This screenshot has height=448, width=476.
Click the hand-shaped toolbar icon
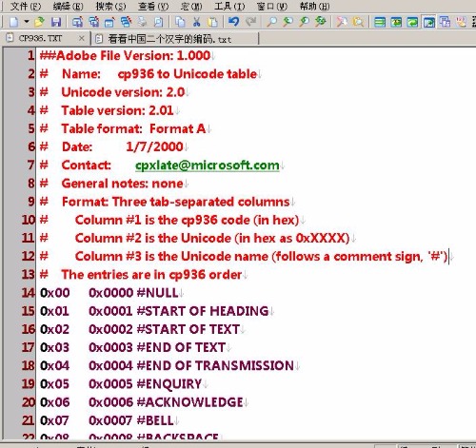[461, 22]
